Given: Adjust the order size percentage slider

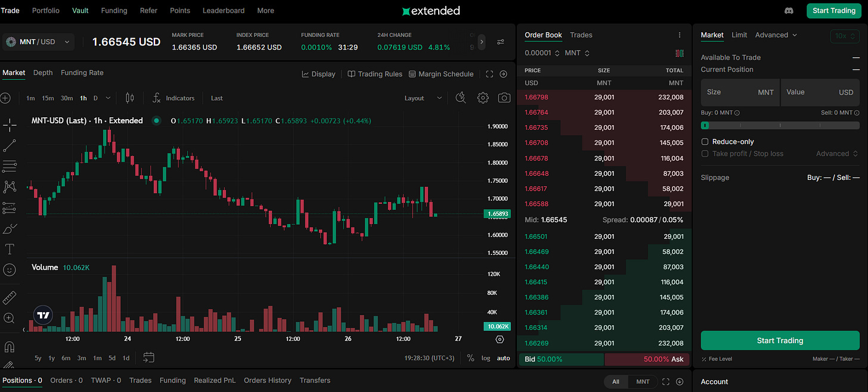Looking at the screenshot, I should click(780, 126).
